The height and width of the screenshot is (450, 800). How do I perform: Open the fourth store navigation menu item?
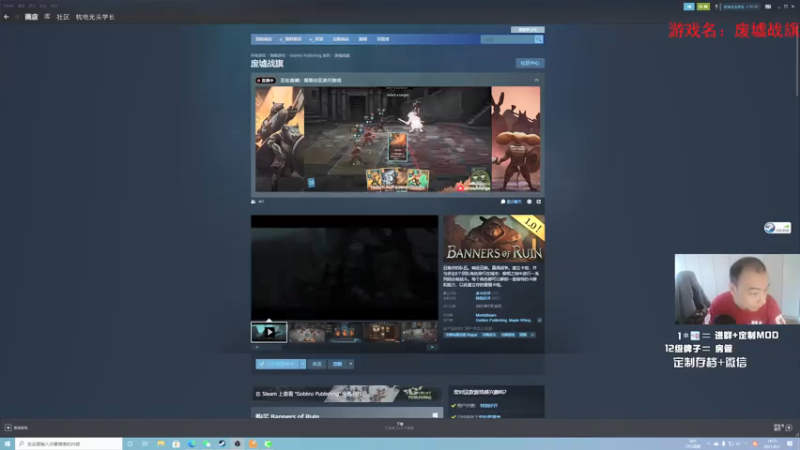click(x=340, y=39)
